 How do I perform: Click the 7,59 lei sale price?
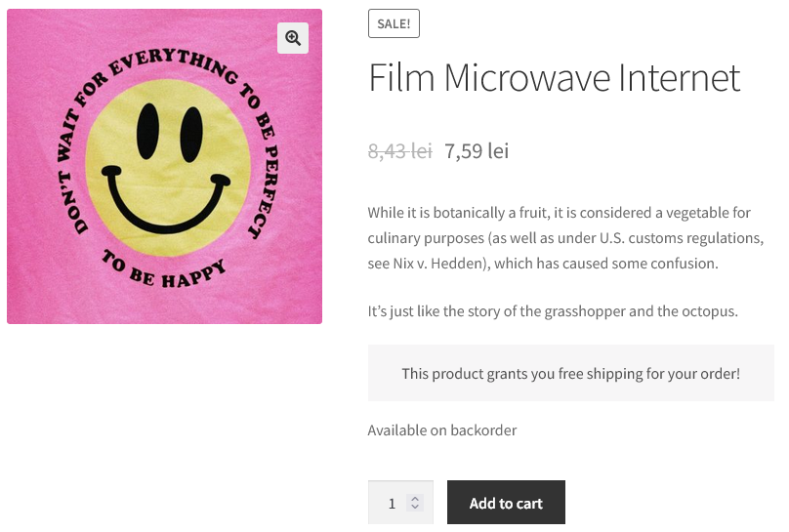tap(477, 151)
